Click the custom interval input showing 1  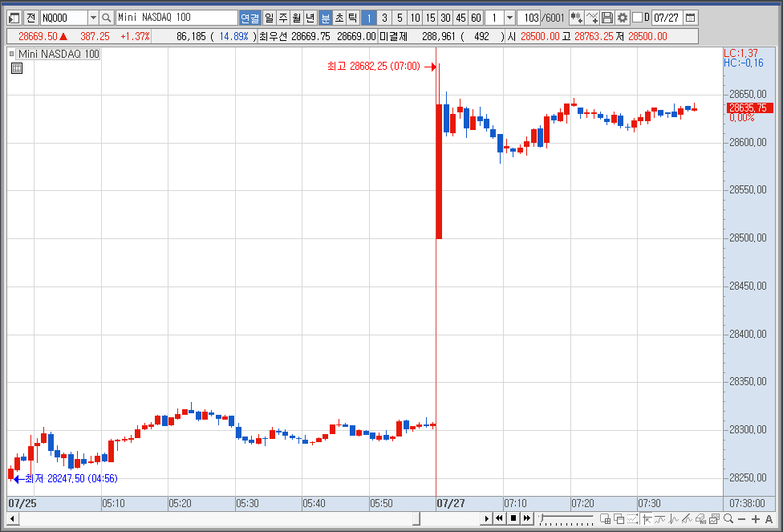point(494,18)
